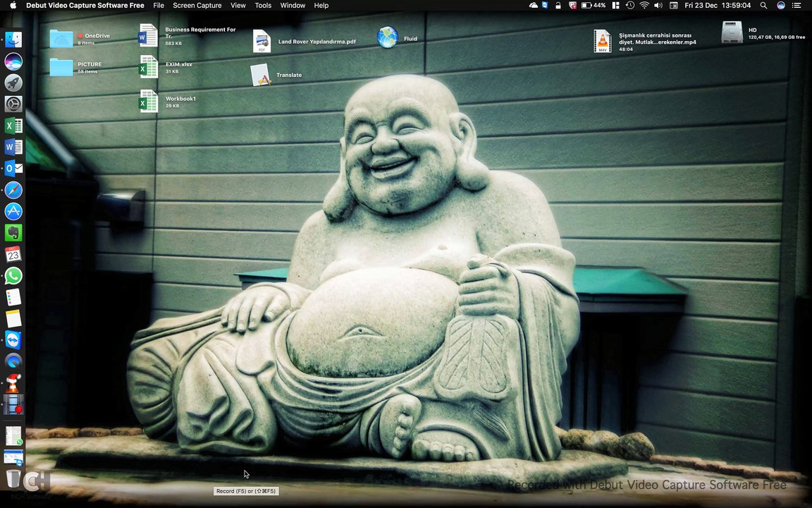Open the Tools menu
This screenshot has width=812, height=508.
point(262,5)
